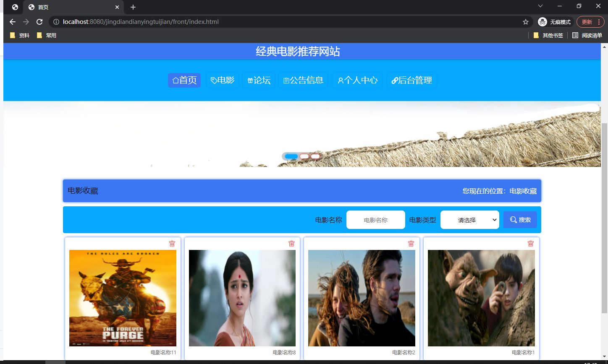Click the page vertical scrollbar

pos(604,218)
